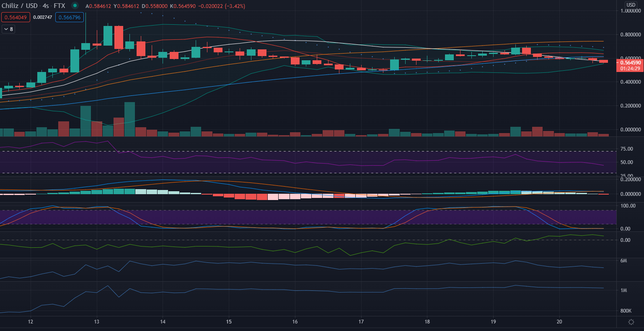The height and width of the screenshot is (331, 644).
Task: Click the 1M scale label
Action: coord(623,290)
